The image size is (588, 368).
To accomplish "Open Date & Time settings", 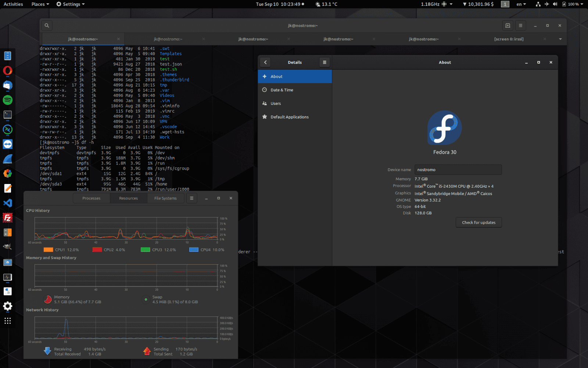I will 282,90.
